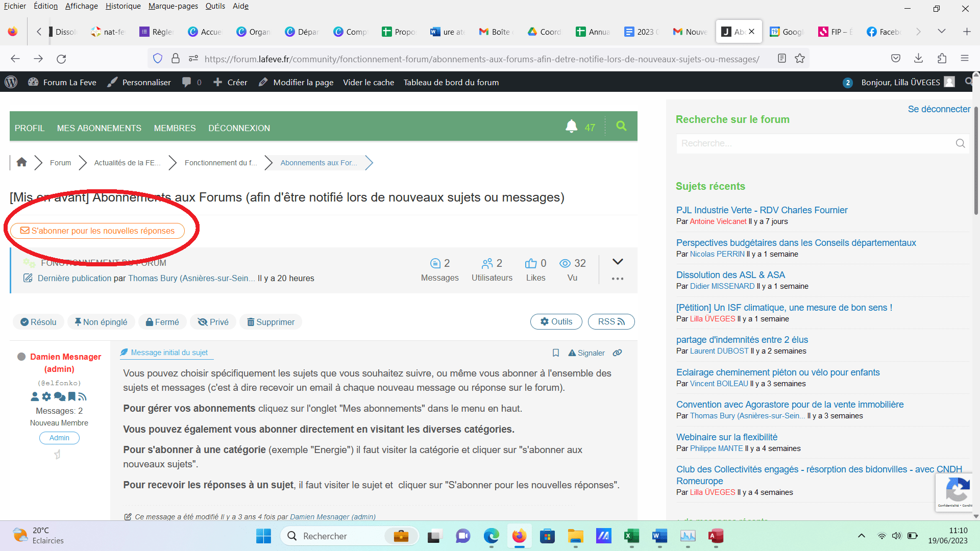Click the forum Recherche input field
The height and width of the screenshot is (551, 980).
coord(814,143)
